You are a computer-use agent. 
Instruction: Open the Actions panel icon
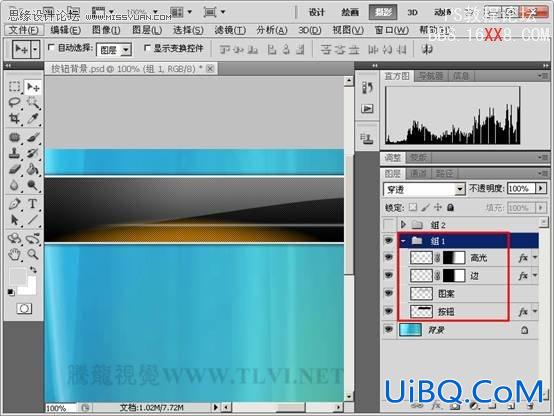click(367, 109)
